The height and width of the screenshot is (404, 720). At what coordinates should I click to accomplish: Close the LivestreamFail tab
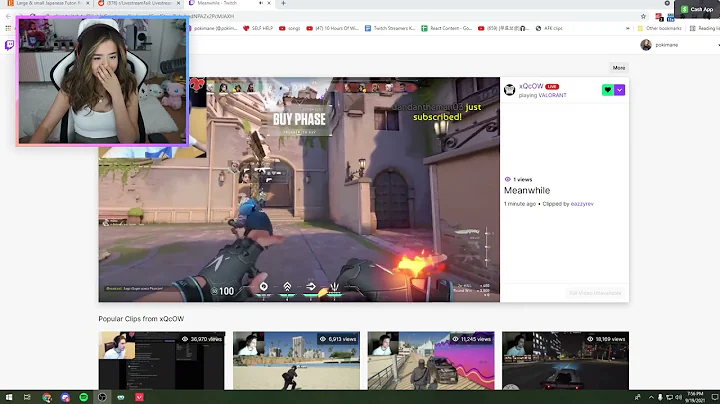(x=178, y=3)
